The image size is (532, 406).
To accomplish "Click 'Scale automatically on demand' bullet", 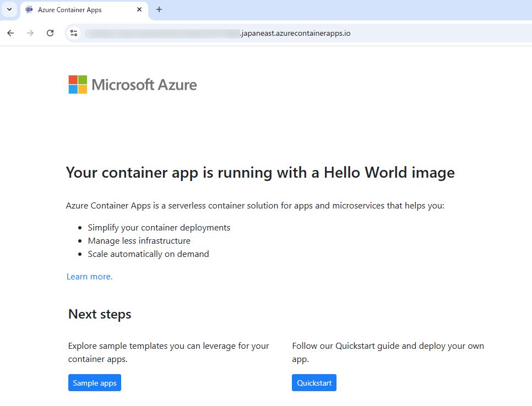I will pyautogui.click(x=148, y=254).
